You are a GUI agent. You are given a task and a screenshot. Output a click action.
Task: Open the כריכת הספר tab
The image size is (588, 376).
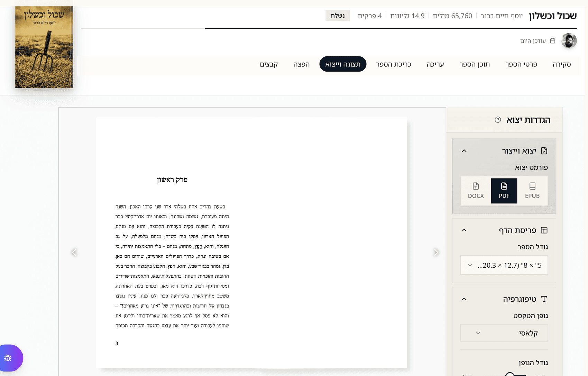point(394,64)
